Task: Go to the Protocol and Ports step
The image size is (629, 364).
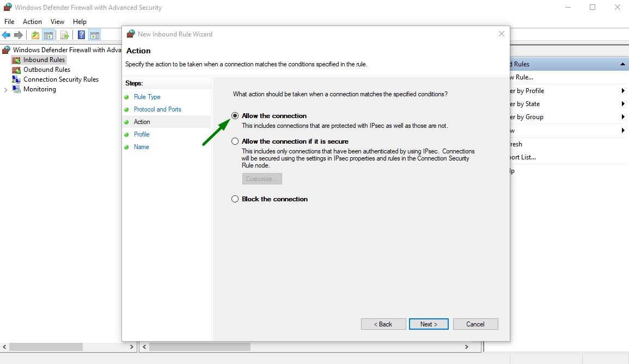Action: point(157,109)
